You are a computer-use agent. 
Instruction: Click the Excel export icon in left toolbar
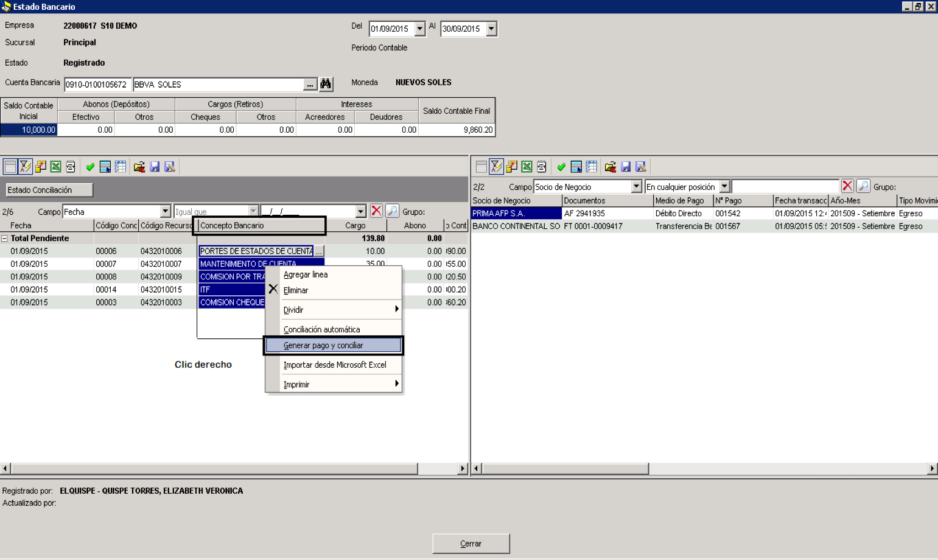pyautogui.click(x=56, y=167)
